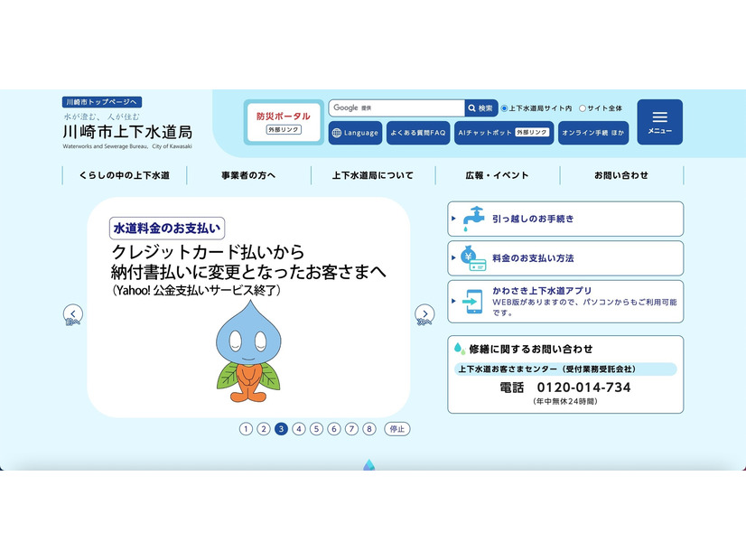Image resolution: width=746 pixels, height=560 pixels.
Task: Open the 防災ポータル external link
Action: [283, 120]
